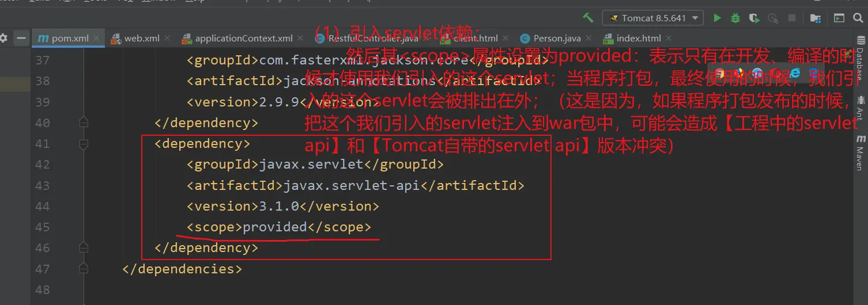Viewport: 868px width, 305px height.
Task: Run the app with the green play icon
Action: 717,18
